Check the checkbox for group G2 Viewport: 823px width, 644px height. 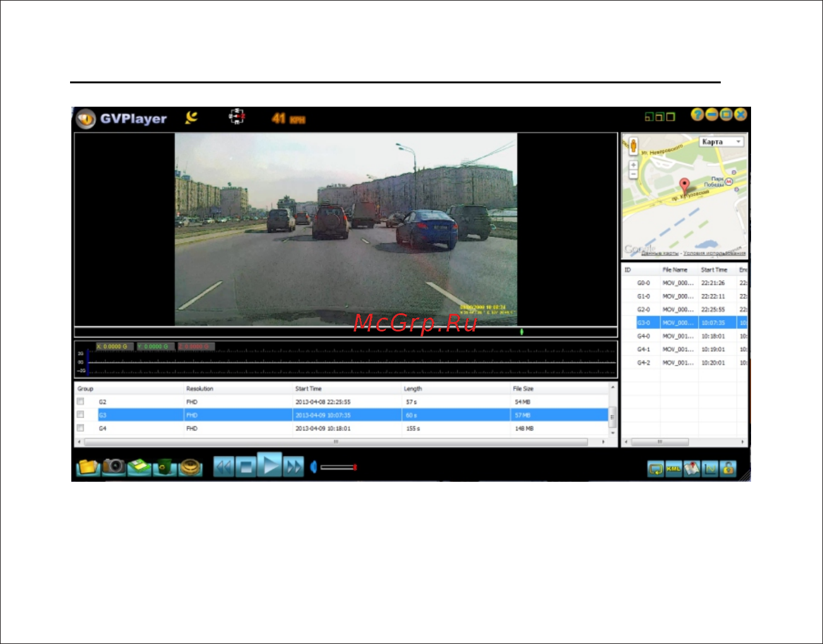pyautogui.click(x=80, y=402)
